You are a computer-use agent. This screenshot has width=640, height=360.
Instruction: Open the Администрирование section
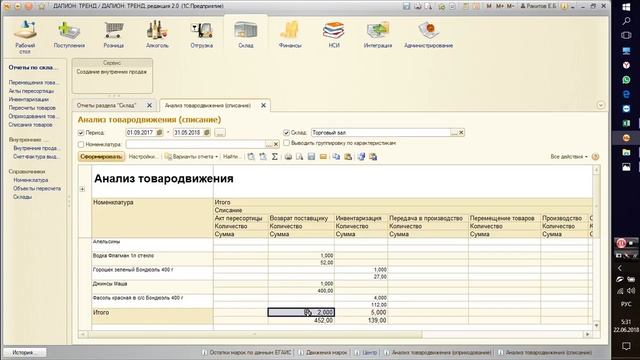(429, 36)
